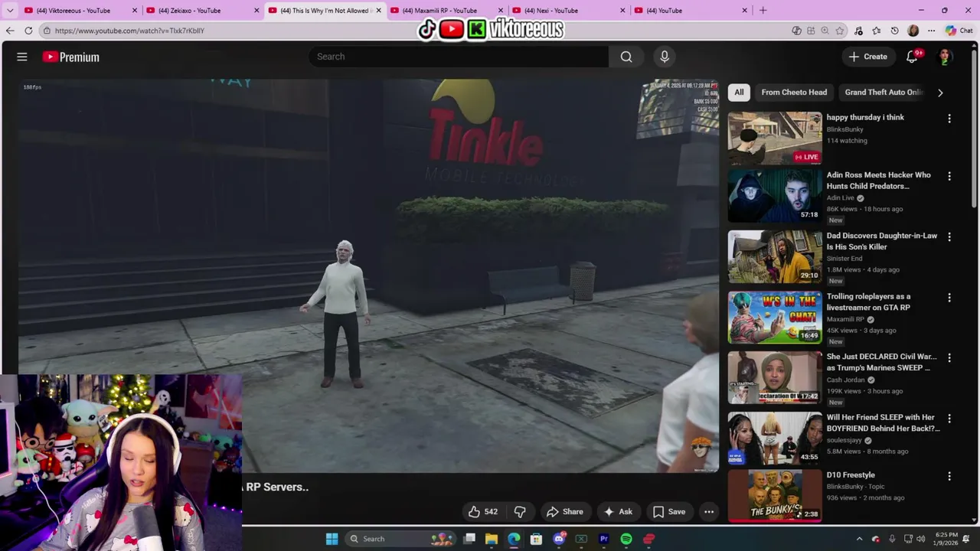Click inside the YouTube search field

click(x=459, y=57)
